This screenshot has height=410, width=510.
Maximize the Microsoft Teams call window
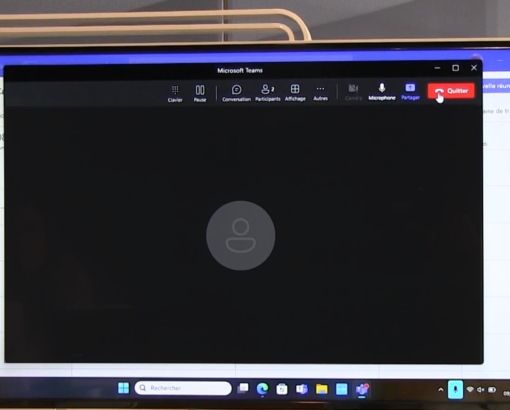[456, 68]
